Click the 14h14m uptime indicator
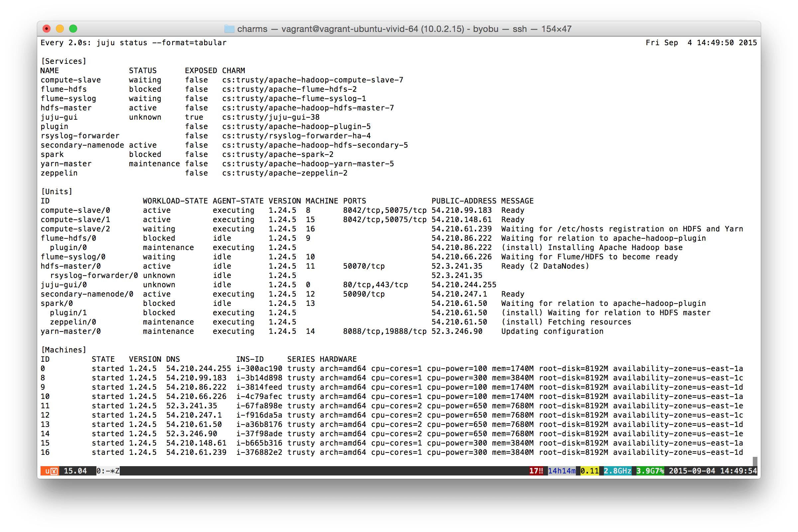This screenshot has width=798, height=532. coord(562,471)
